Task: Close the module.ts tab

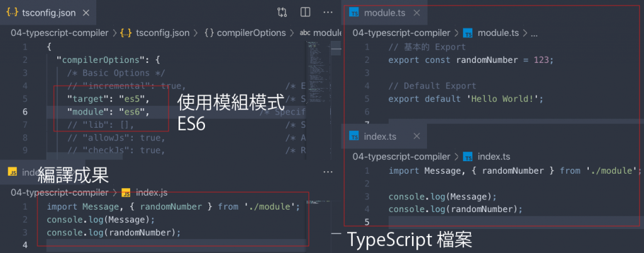Action: pyautogui.click(x=416, y=13)
